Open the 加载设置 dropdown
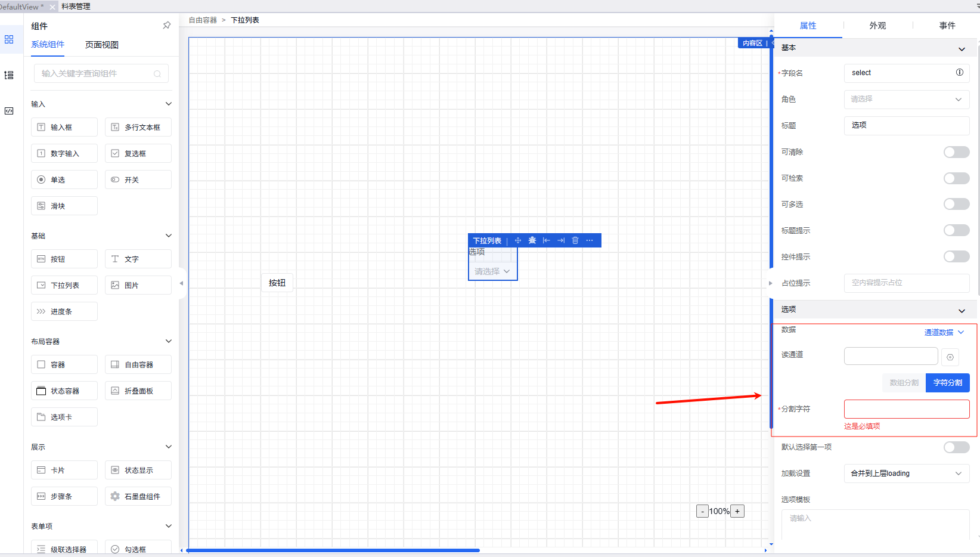The width and height of the screenshot is (980, 557). coord(906,474)
